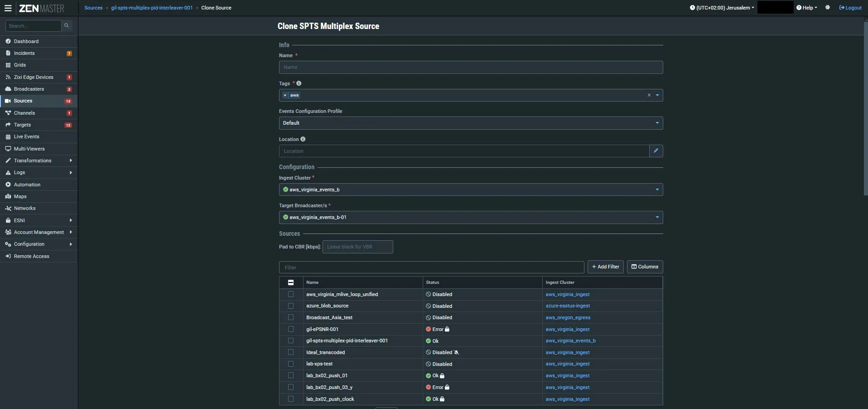Click the Columns button

pyautogui.click(x=645, y=267)
